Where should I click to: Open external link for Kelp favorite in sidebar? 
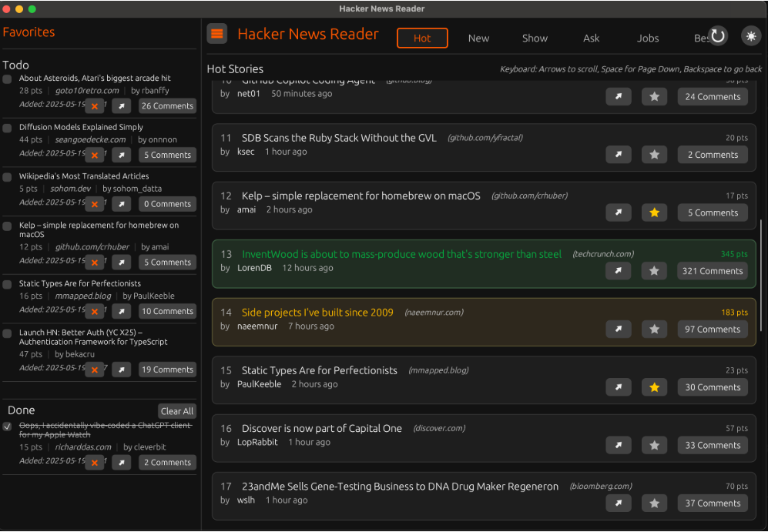click(122, 263)
